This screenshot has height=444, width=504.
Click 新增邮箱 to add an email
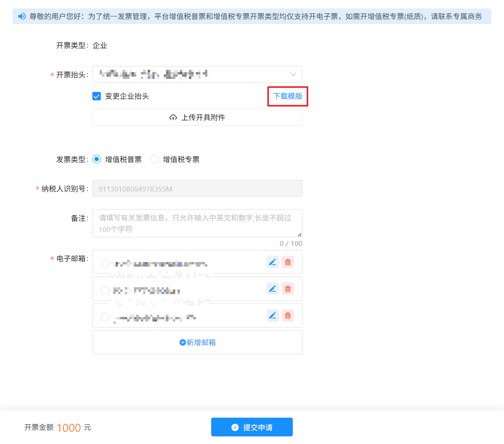coord(197,343)
